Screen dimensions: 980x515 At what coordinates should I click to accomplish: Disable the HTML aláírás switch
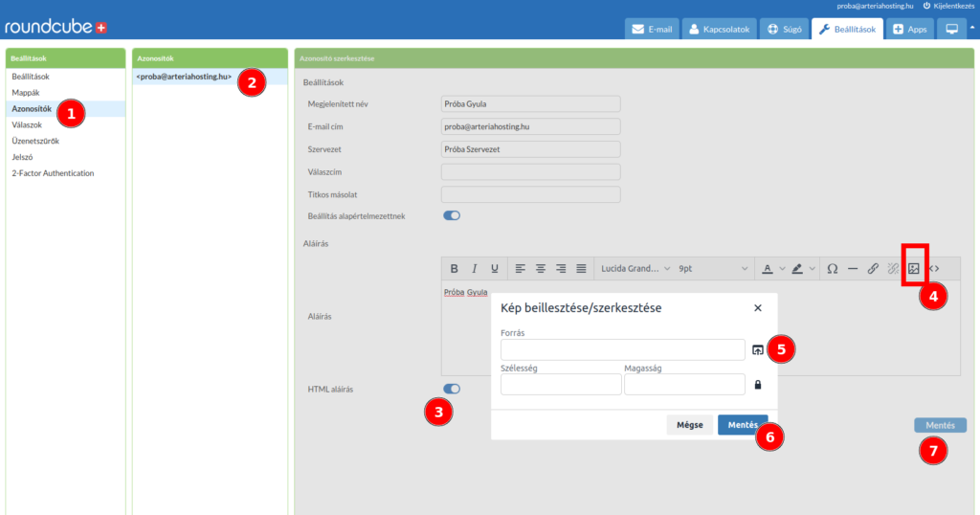coord(452,389)
